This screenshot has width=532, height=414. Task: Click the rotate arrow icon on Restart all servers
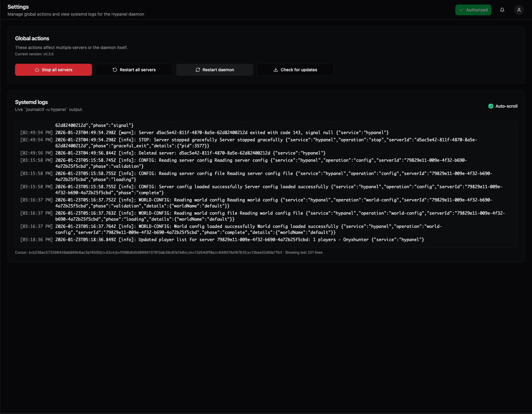click(115, 70)
